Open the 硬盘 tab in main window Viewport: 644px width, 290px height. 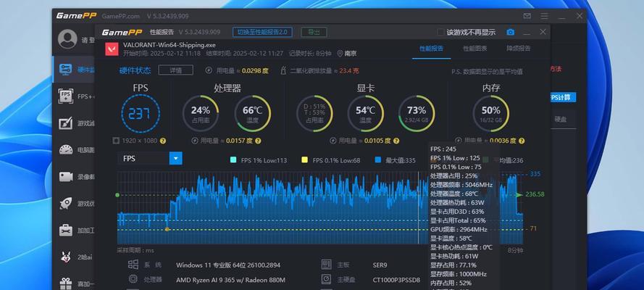tap(561, 120)
